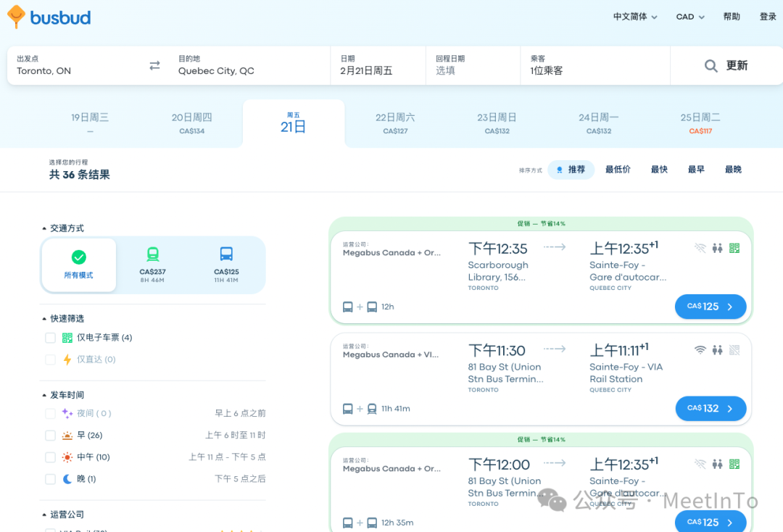Click the Busbud logo
The width and height of the screenshot is (783, 532).
click(x=49, y=17)
